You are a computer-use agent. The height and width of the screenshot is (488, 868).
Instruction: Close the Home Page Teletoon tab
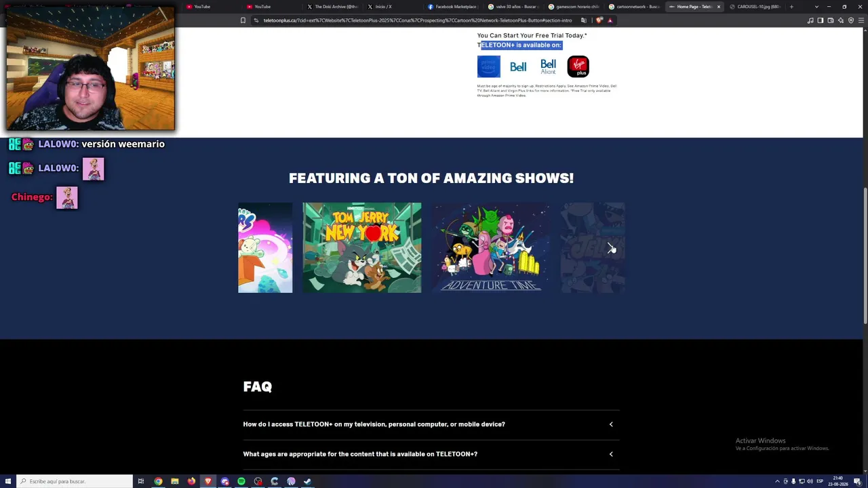(719, 7)
